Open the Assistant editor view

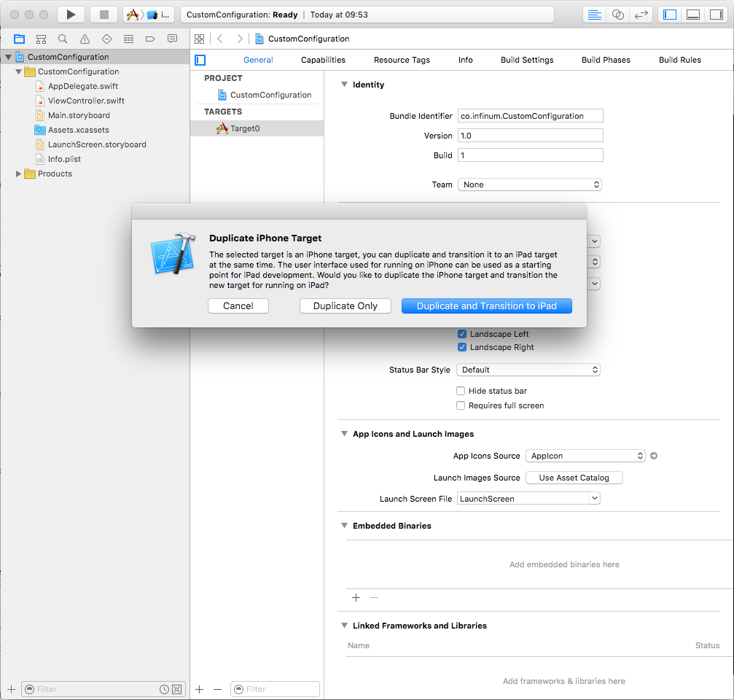coord(618,15)
